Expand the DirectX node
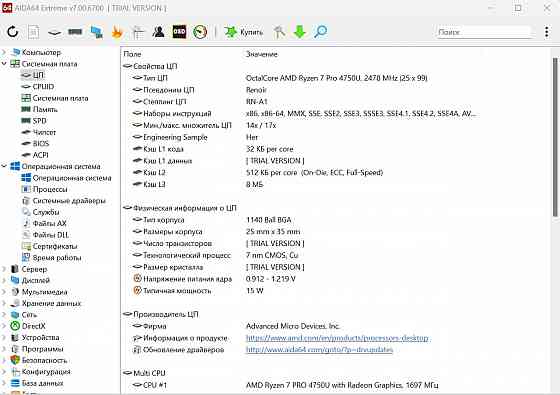560x395 pixels. point(4,326)
